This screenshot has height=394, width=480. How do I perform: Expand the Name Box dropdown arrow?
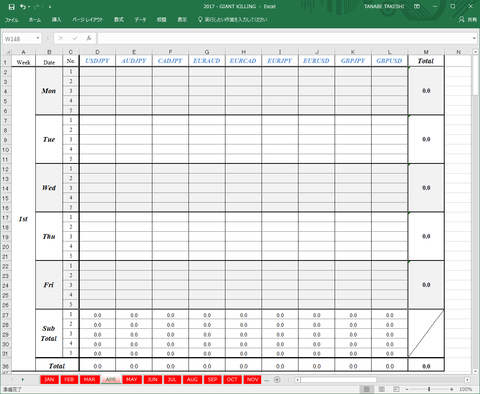click(x=38, y=38)
